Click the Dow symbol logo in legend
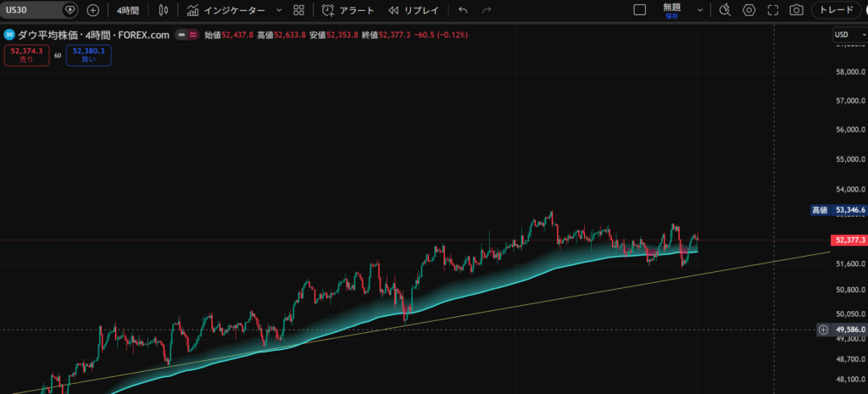868x394 pixels. 9,34
